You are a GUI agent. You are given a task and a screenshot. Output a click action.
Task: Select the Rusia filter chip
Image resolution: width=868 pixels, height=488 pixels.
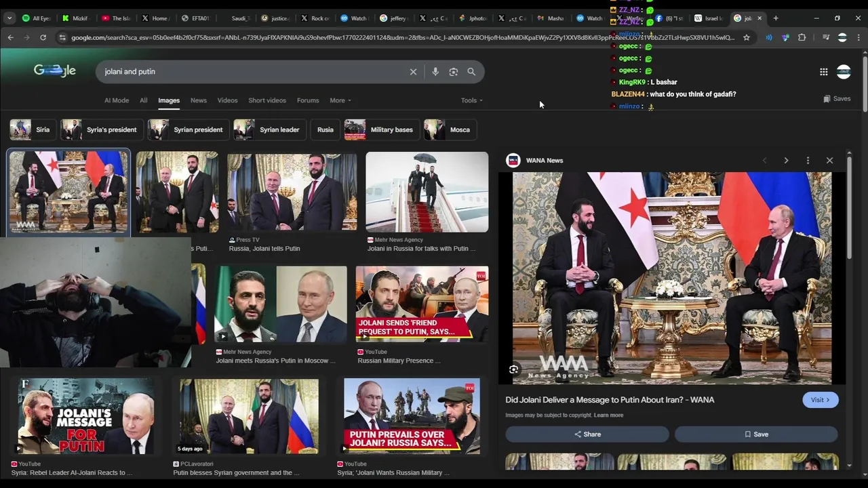coord(325,129)
